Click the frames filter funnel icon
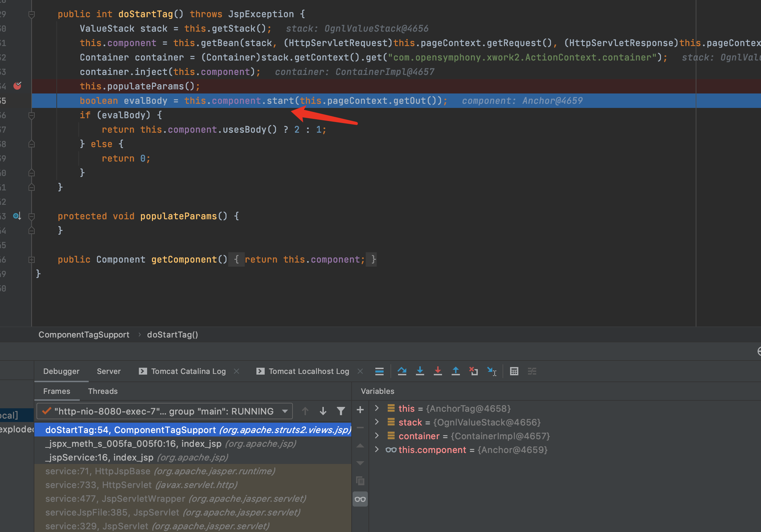 tap(341, 411)
